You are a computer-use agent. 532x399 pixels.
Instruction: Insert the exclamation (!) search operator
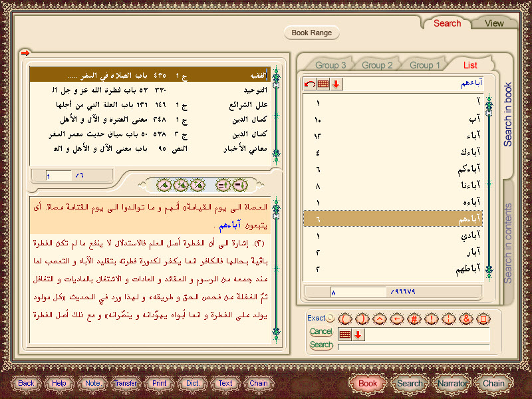click(432, 319)
